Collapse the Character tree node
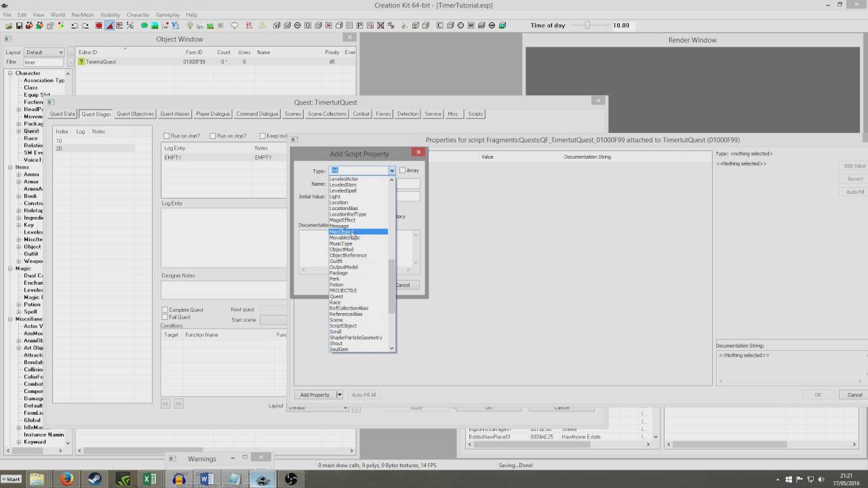 11,73
